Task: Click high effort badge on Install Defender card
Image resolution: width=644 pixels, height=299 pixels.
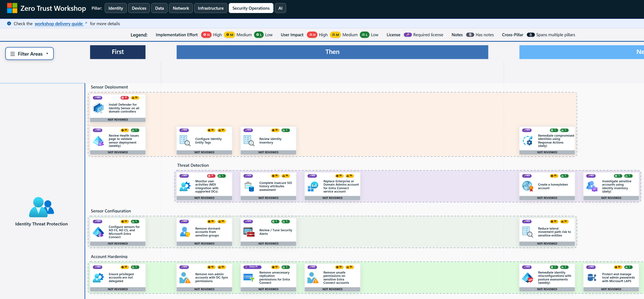Action: [124, 98]
